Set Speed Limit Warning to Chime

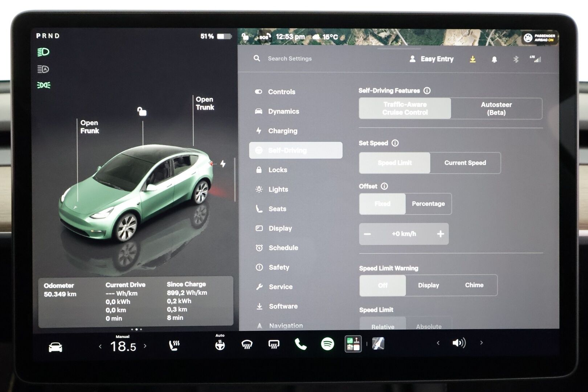(474, 285)
